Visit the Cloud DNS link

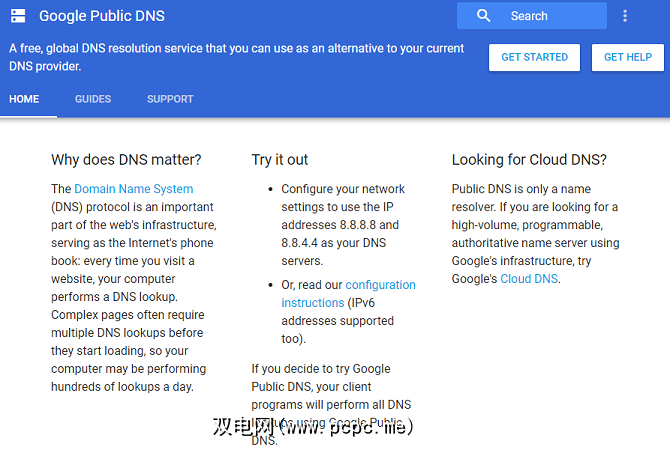tap(530, 279)
